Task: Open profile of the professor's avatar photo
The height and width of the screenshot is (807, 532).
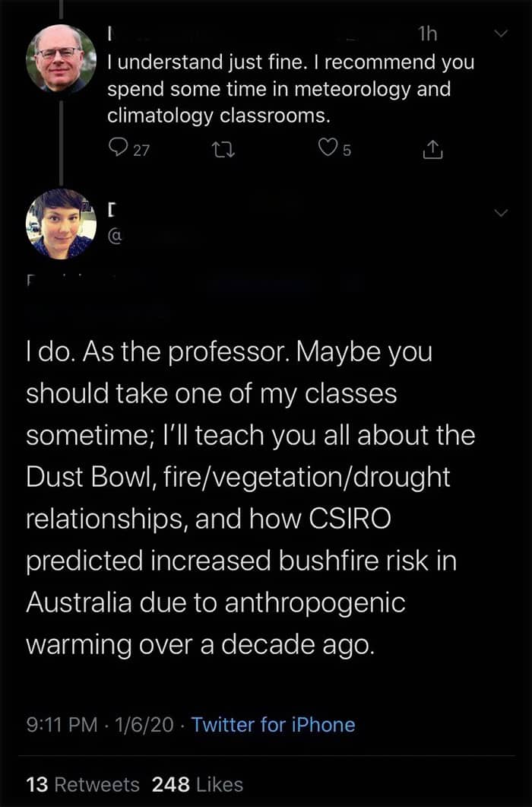Action: coord(61,224)
